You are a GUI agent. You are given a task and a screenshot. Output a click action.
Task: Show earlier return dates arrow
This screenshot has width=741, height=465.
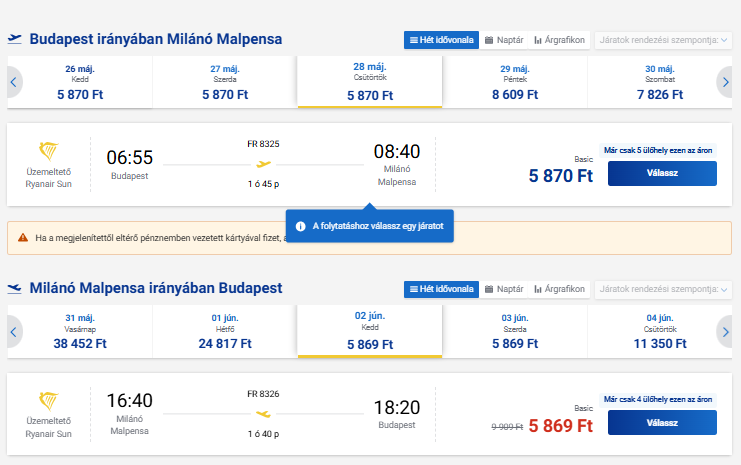tap(14, 331)
